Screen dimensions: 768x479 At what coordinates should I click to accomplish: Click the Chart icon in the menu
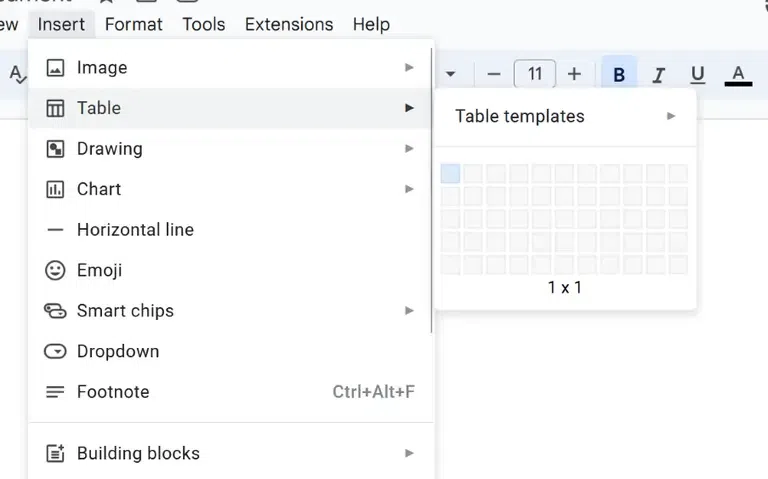click(56, 189)
